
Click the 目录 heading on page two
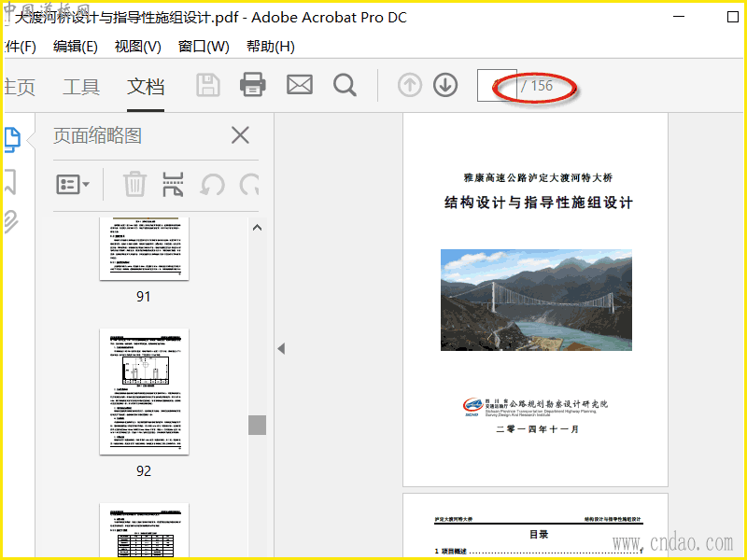[539, 534]
